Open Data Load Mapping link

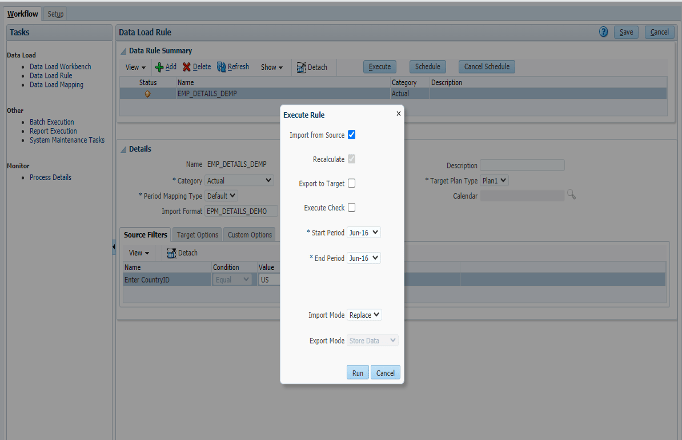57,85
